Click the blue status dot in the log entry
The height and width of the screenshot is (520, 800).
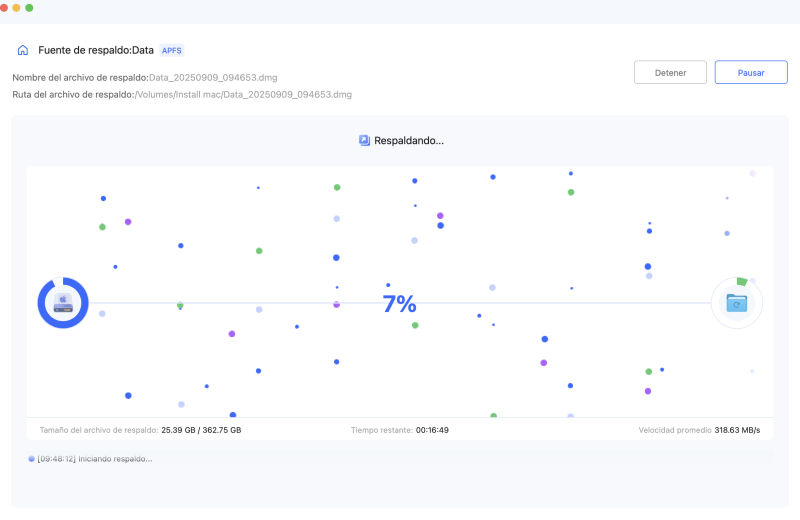coord(32,459)
